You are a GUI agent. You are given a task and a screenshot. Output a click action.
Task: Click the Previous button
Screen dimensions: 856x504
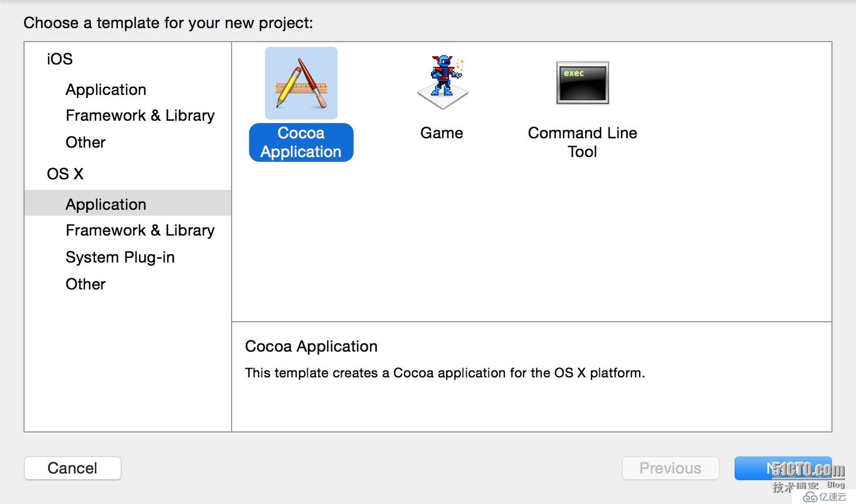(671, 468)
